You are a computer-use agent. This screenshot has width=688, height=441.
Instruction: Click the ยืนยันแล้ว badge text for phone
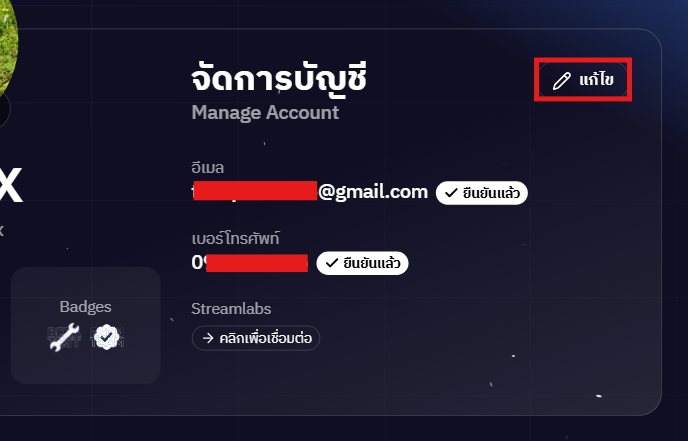click(372, 263)
